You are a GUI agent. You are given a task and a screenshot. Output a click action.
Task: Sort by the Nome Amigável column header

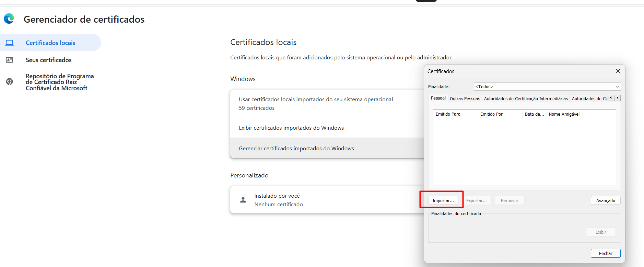pos(564,114)
